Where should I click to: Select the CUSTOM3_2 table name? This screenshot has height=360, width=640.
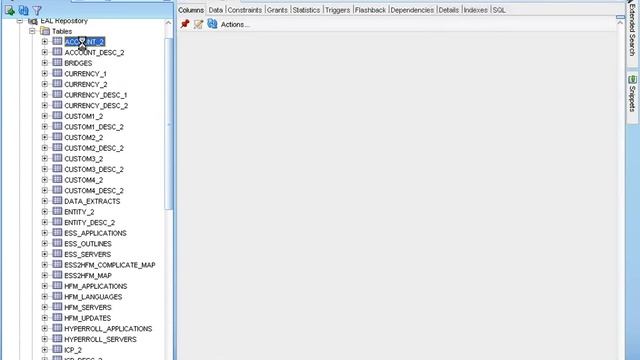click(x=84, y=159)
